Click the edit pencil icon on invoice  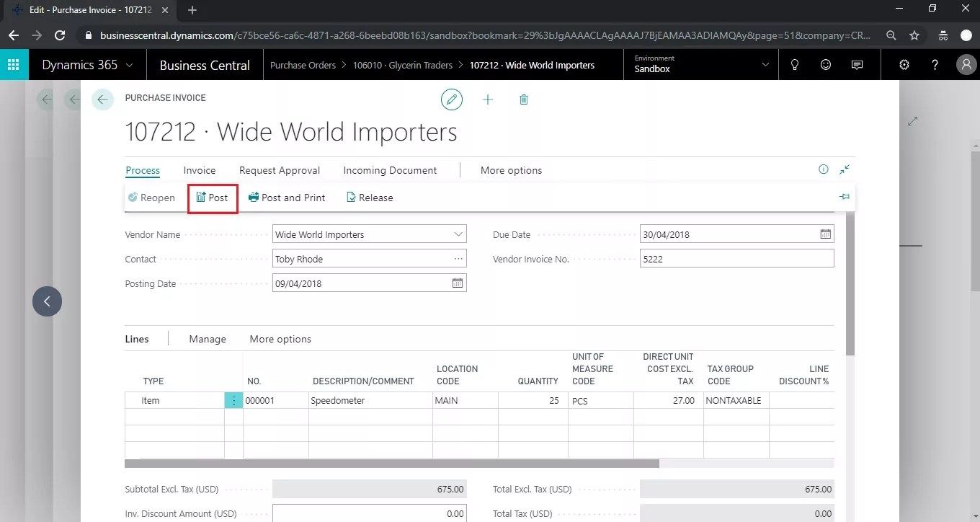point(452,99)
